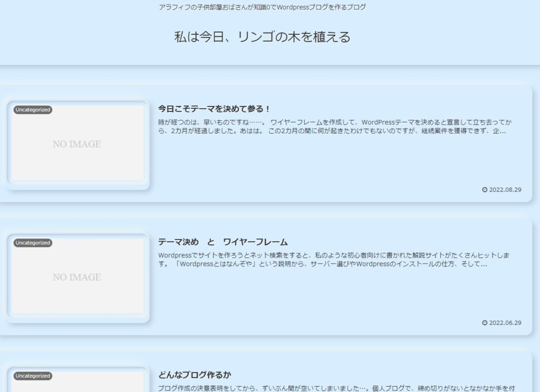540x392 pixels.
Task: Click the excerpt starting with 時が経つのは
Action: click(332, 127)
